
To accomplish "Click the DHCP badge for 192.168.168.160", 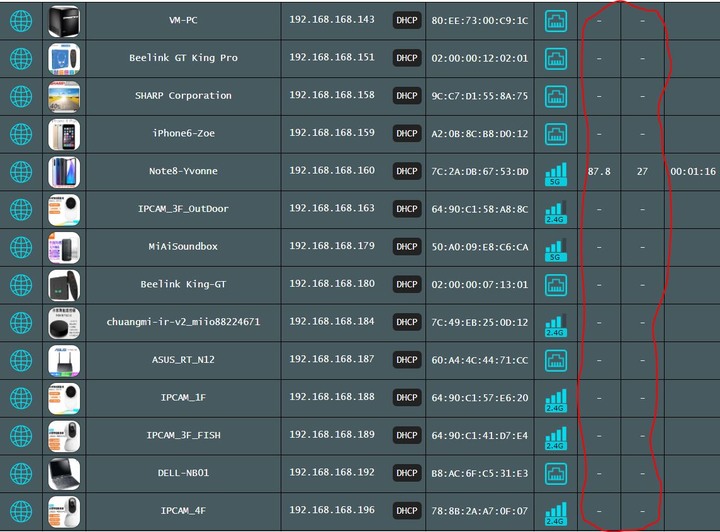I will tap(407, 171).
